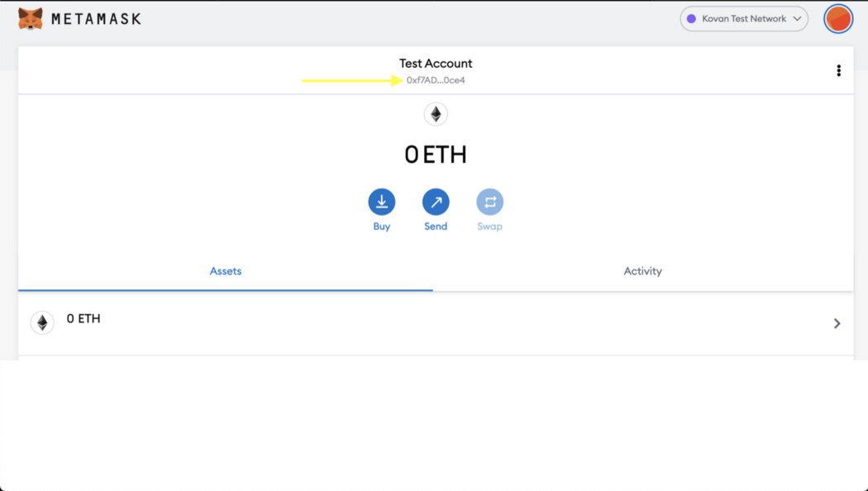Screen dimensions: 868x491
Task: Click the Ethereum icon in the asset row
Action: tap(43, 322)
